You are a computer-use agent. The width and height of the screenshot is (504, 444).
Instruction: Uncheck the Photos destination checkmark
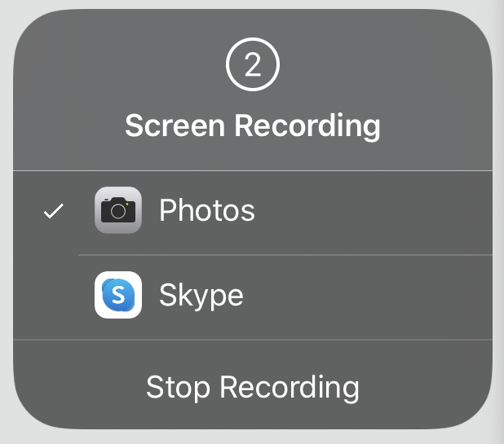click(x=54, y=211)
